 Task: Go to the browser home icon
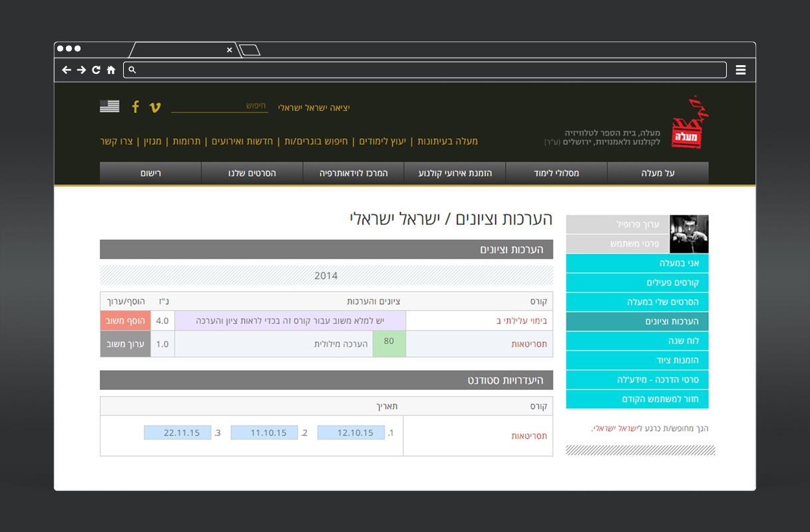coord(111,70)
